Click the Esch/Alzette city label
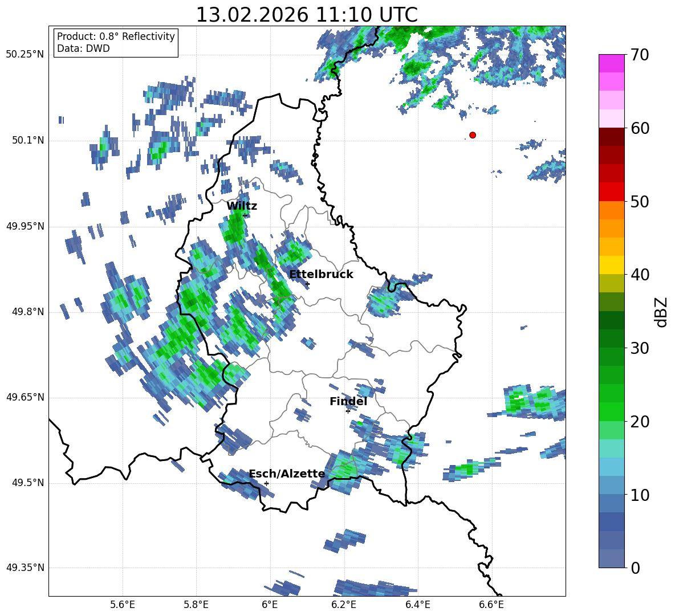This screenshot has height=616, width=675. pos(287,474)
